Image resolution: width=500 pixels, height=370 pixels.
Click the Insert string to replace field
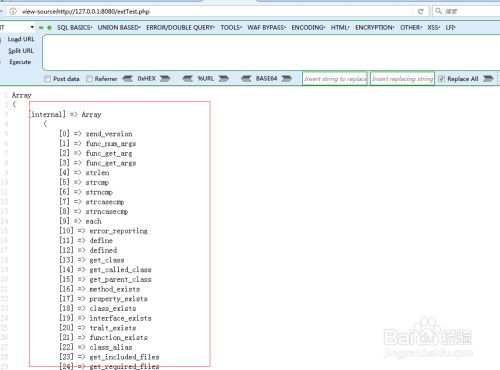pyautogui.click(x=335, y=79)
